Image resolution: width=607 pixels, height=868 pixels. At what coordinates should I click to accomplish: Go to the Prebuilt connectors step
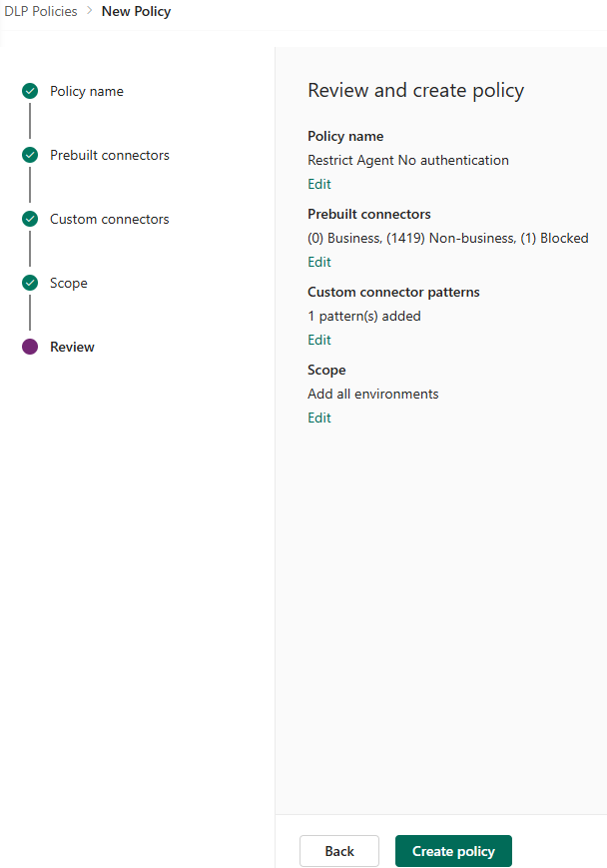tap(110, 155)
